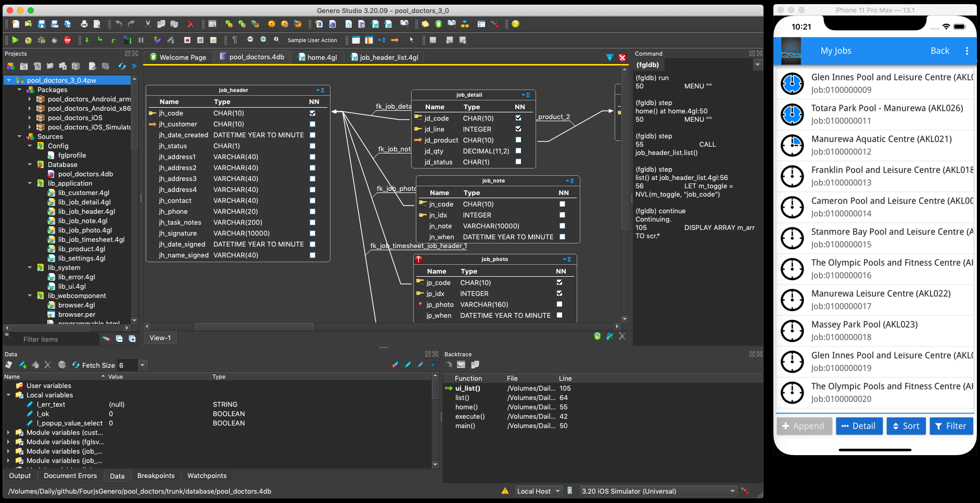980x503 pixels.
Task: Click the debugger pause icon
Action: pyautogui.click(x=141, y=40)
